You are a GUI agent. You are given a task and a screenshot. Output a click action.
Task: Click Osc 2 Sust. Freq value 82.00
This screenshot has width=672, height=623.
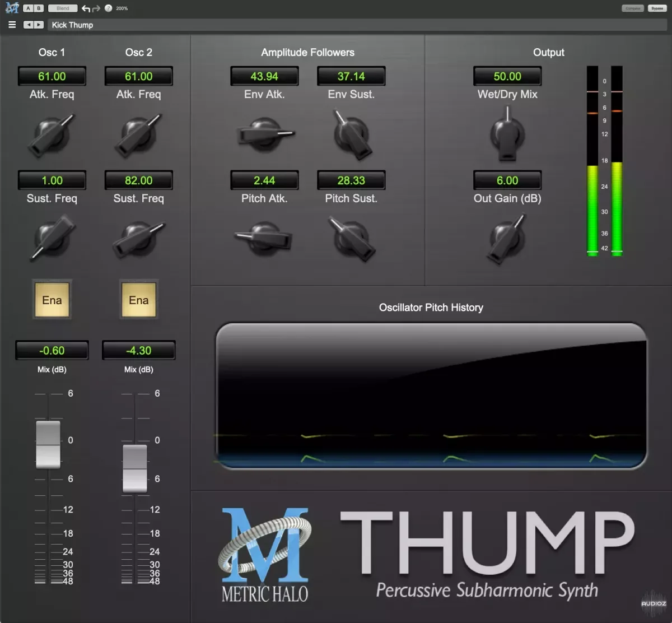[x=139, y=180]
